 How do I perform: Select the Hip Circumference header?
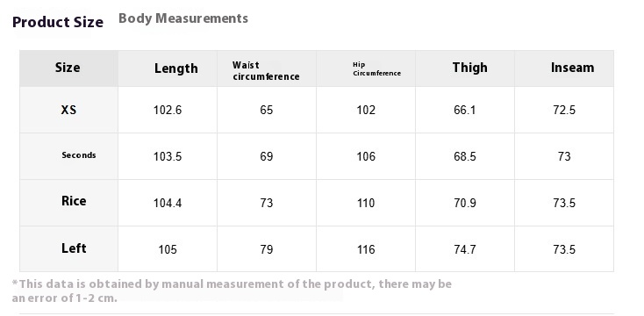(x=376, y=69)
